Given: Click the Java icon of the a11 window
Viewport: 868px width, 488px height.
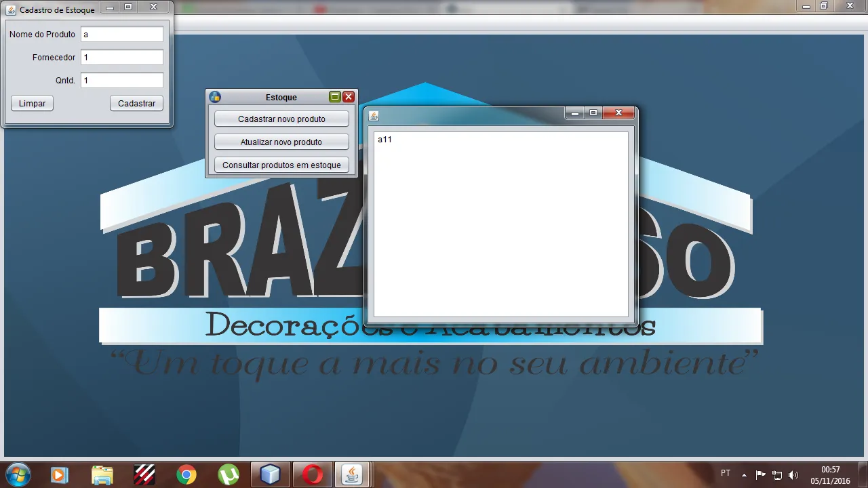Looking at the screenshot, I should 374,116.
